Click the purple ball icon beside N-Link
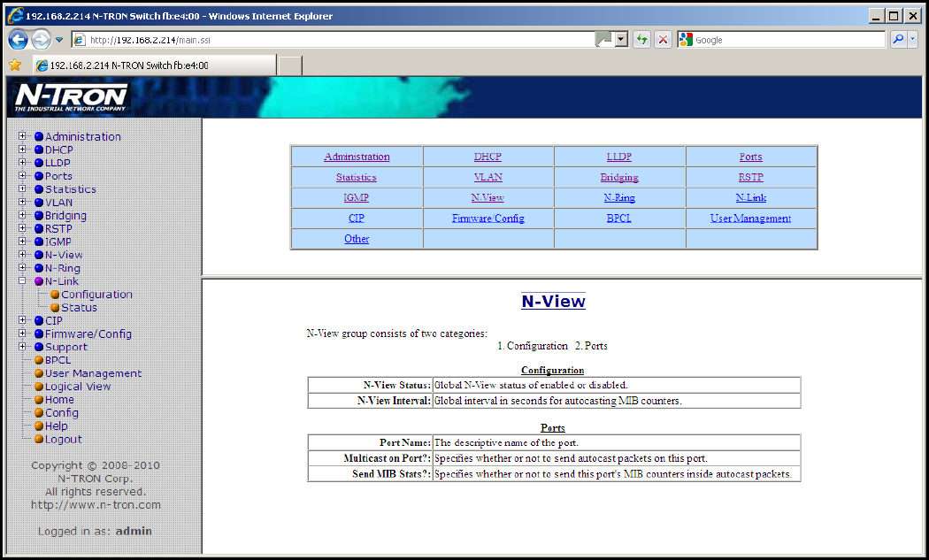This screenshot has width=929, height=560. pyautogui.click(x=39, y=281)
